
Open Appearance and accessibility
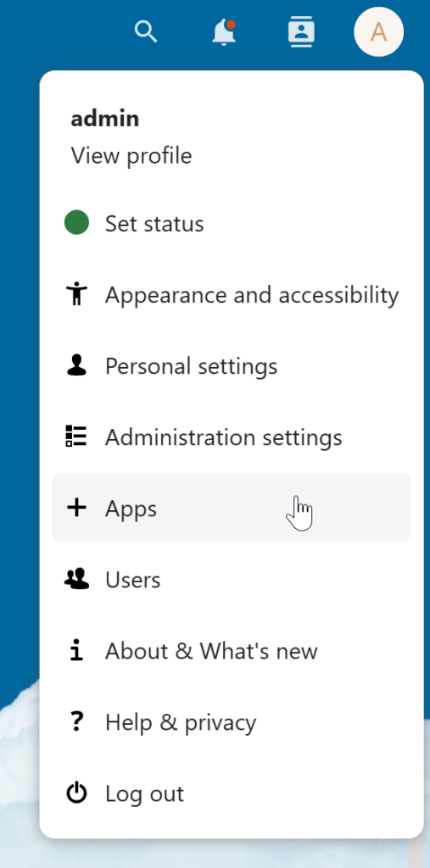coord(232,294)
